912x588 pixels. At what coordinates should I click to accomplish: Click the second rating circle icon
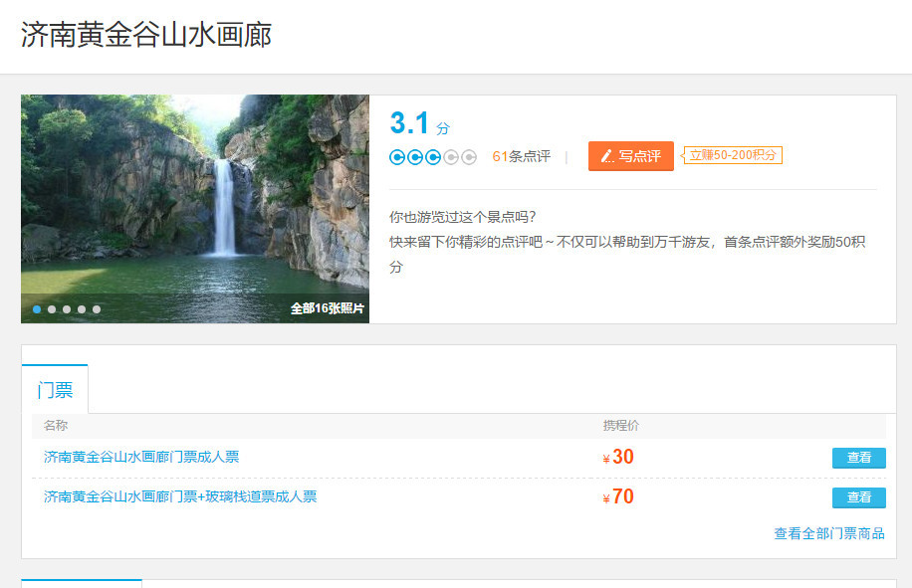415,157
